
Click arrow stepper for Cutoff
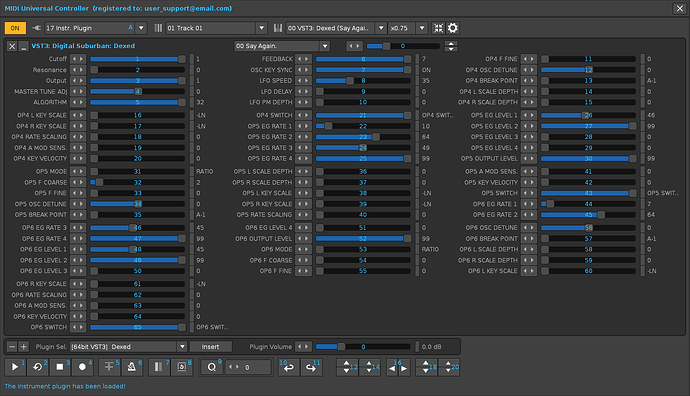tap(78, 59)
